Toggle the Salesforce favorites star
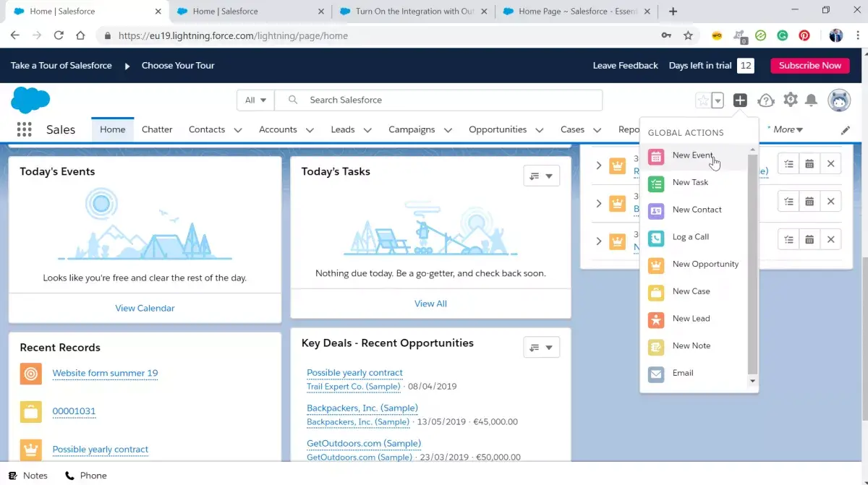Viewport: 868px width, 485px height. point(702,101)
